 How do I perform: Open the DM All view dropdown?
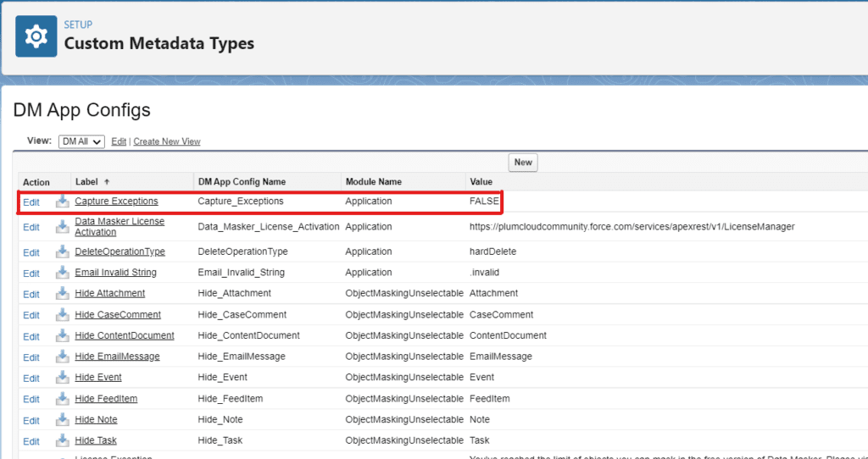click(x=81, y=141)
